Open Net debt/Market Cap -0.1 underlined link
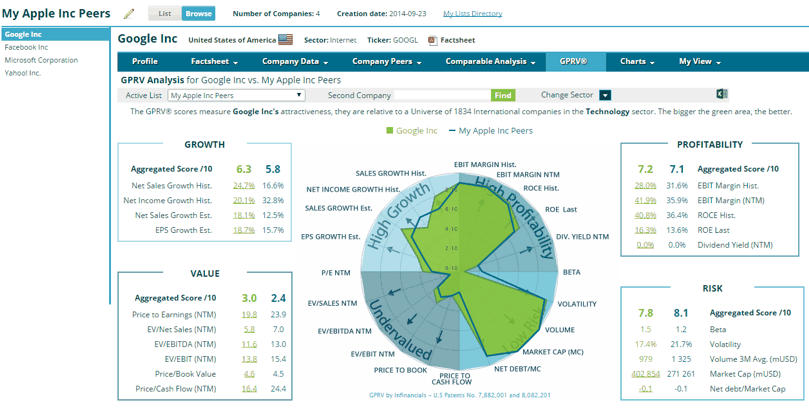The image size is (809, 411). coord(645,389)
